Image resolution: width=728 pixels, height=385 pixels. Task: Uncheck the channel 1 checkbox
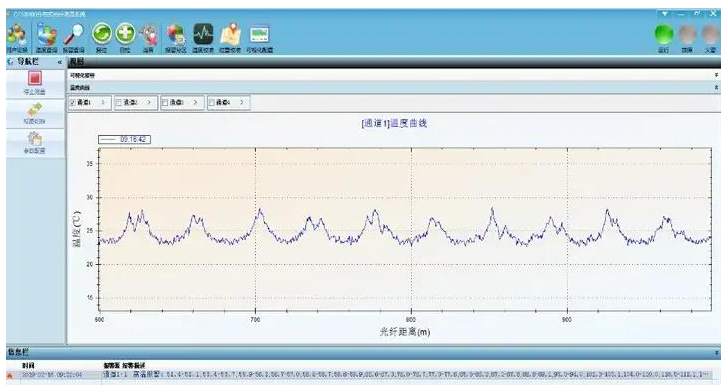(73, 103)
